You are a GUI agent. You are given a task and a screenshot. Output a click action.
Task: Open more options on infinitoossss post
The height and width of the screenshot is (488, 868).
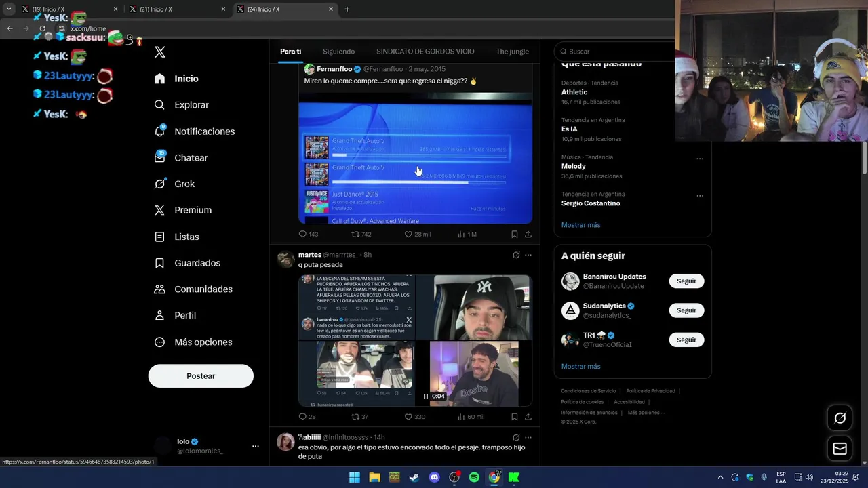pyautogui.click(x=528, y=438)
